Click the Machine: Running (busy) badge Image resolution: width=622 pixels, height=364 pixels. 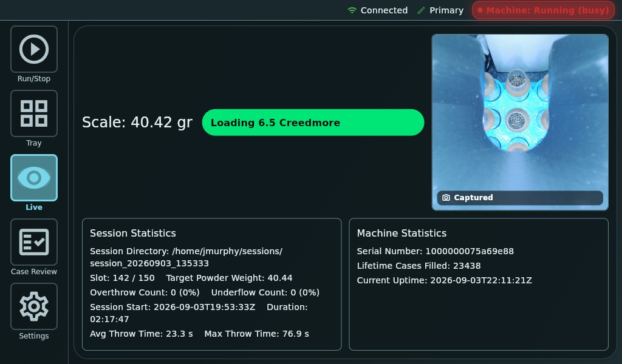click(x=543, y=10)
